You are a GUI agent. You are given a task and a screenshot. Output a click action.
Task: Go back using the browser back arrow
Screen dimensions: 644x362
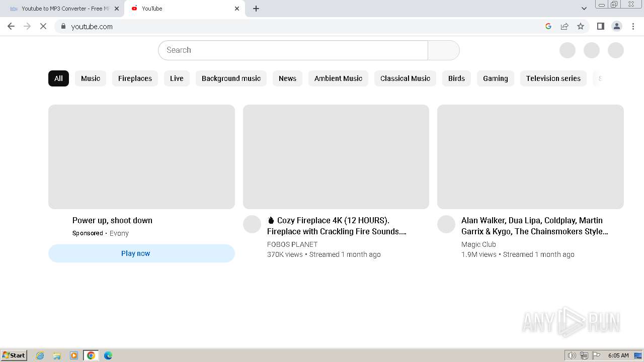click(11, 26)
